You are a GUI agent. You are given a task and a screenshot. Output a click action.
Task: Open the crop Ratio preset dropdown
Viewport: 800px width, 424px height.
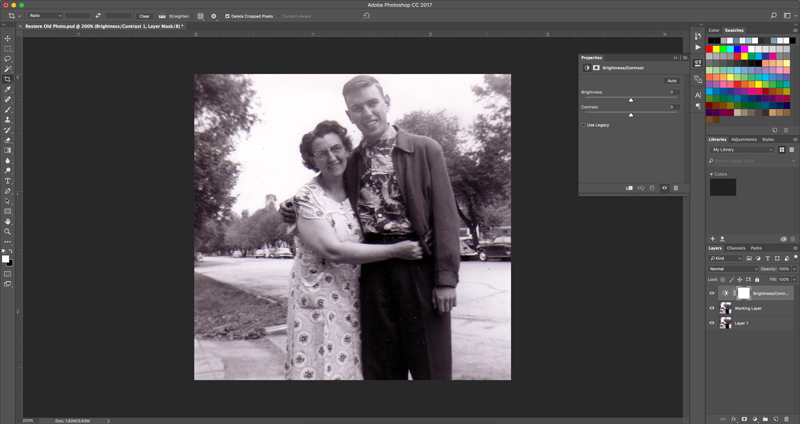pos(45,16)
